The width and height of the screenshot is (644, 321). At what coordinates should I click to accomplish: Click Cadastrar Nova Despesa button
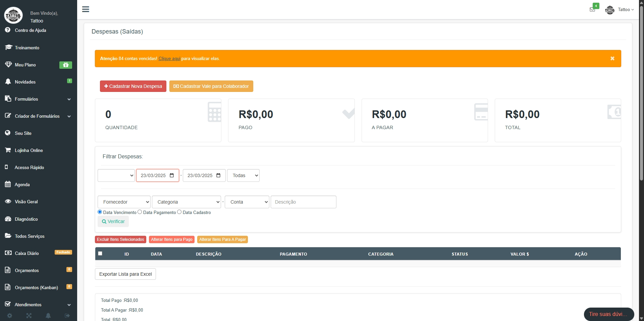tap(133, 86)
